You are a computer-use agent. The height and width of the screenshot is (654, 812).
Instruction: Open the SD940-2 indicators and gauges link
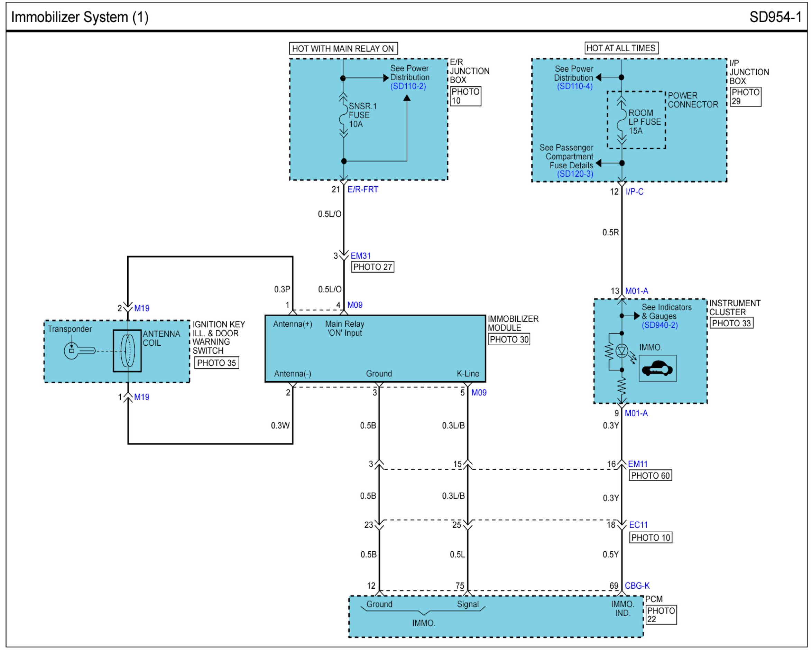(660, 325)
